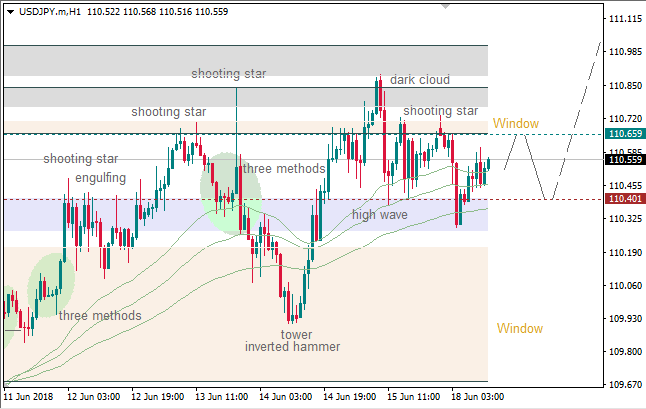
Task: Click the 111.115 value on the price scale
Action: (624, 19)
